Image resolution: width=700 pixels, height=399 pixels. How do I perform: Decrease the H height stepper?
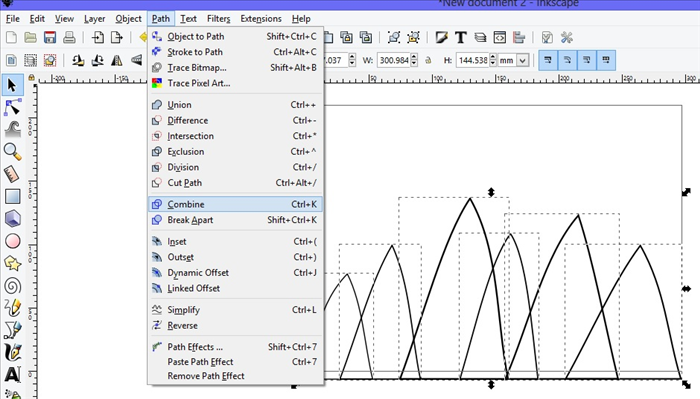click(493, 63)
